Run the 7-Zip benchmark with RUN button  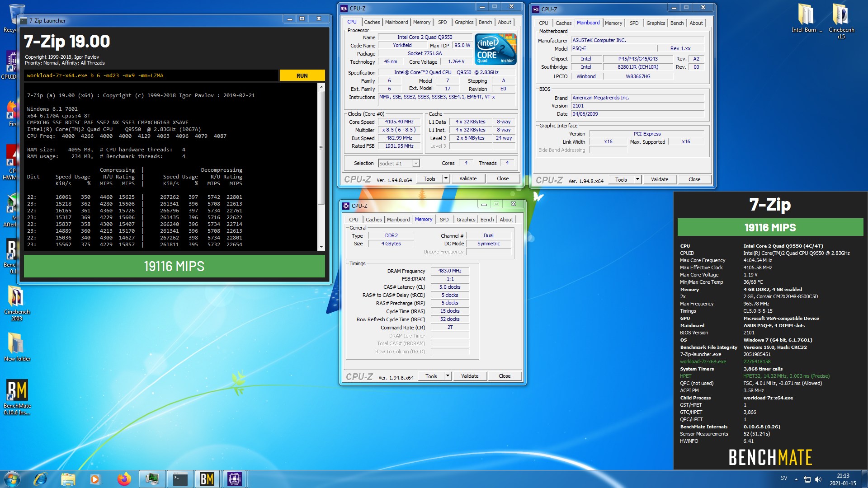302,75
